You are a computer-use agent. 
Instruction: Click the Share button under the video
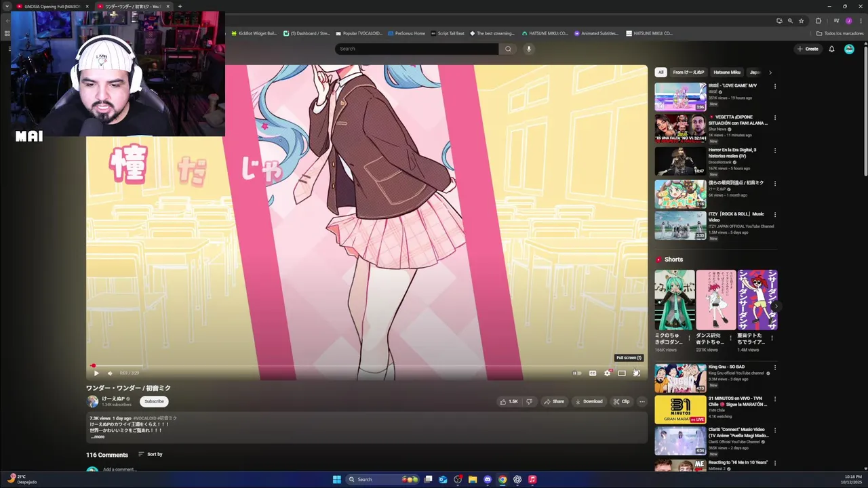[x=553, y=401]
